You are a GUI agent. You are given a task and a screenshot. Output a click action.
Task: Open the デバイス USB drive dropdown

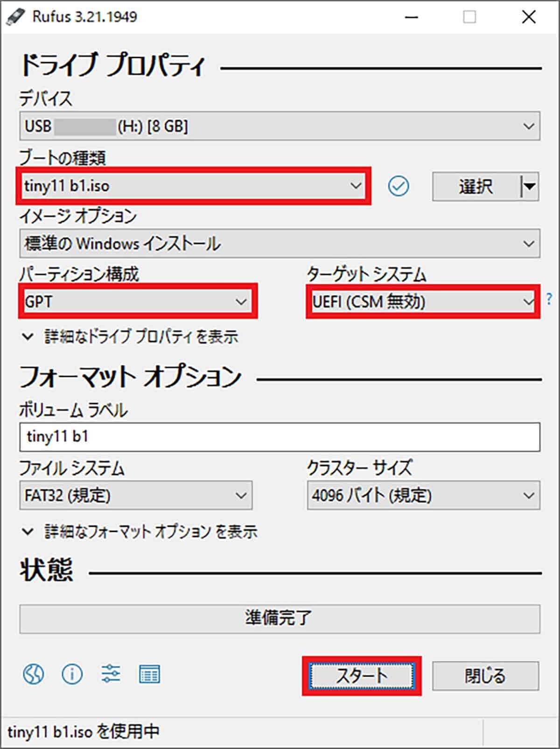point(280,126)
